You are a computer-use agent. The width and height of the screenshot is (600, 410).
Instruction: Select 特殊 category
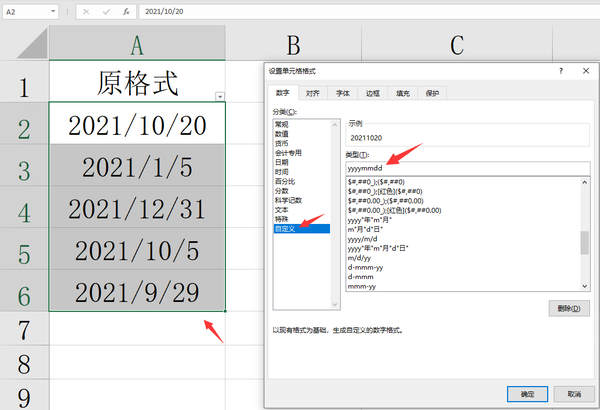tap(302, 219)
